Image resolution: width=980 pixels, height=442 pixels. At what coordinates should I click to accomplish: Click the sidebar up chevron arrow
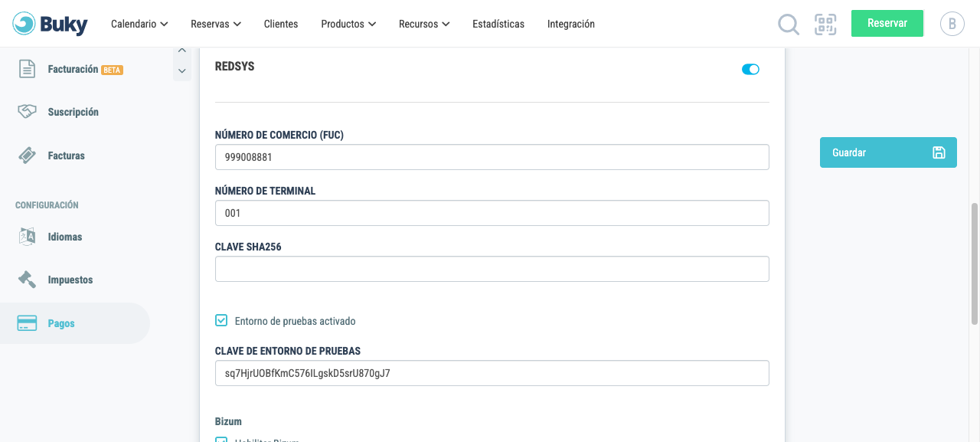(182, 51)
